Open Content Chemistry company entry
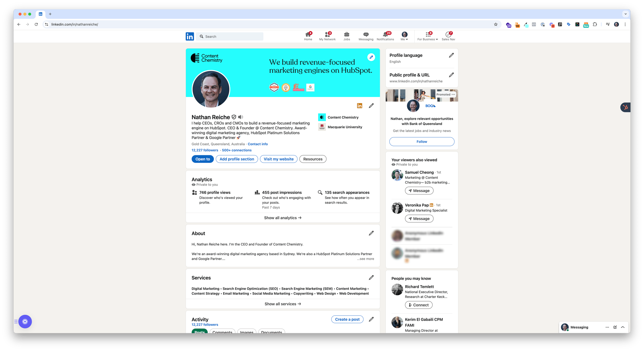 (338, 117)
